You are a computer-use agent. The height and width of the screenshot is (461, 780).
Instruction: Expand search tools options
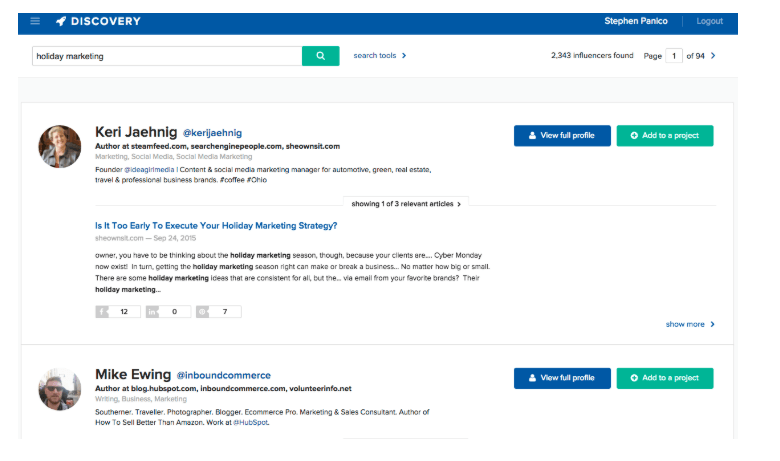(x=380, y=56)
